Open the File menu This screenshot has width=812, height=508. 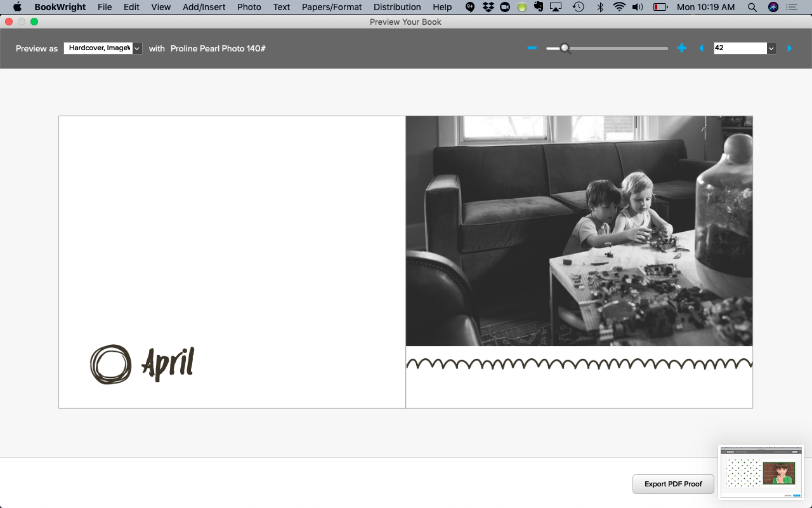(105, 7)
